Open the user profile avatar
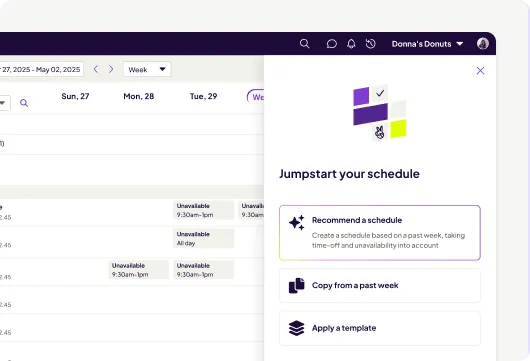 [x=483, y=44]
